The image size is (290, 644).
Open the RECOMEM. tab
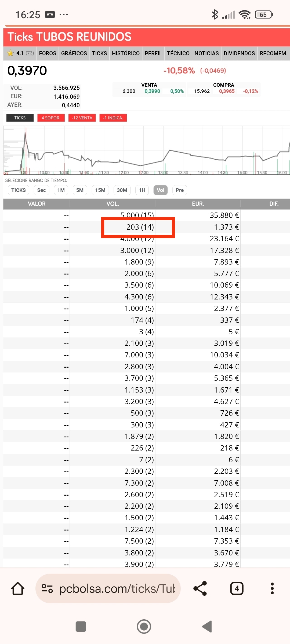click(x=274, y=53)
